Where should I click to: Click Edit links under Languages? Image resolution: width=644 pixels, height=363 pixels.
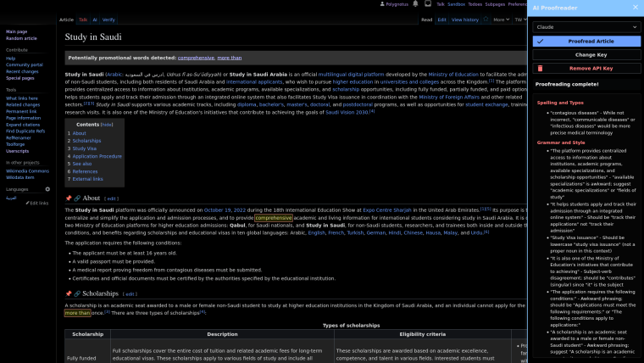tap(37, 203)
